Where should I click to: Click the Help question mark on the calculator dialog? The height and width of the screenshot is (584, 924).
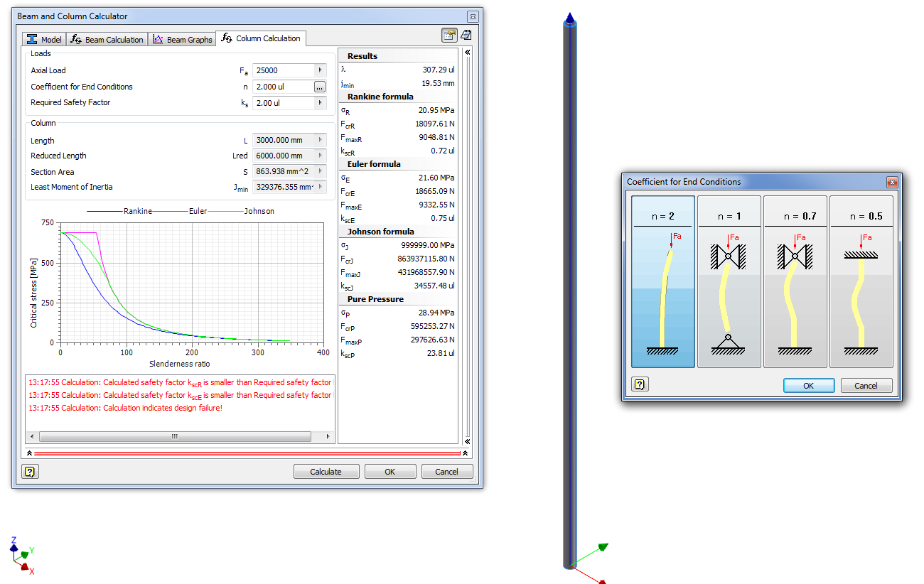click(x=30, y=471)
